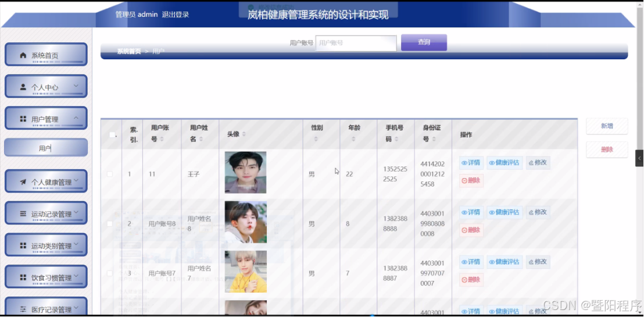Click the sort arrows on 用户姓名 column
The width and height of the screenshot is (644, 317).
click(201, 140)
